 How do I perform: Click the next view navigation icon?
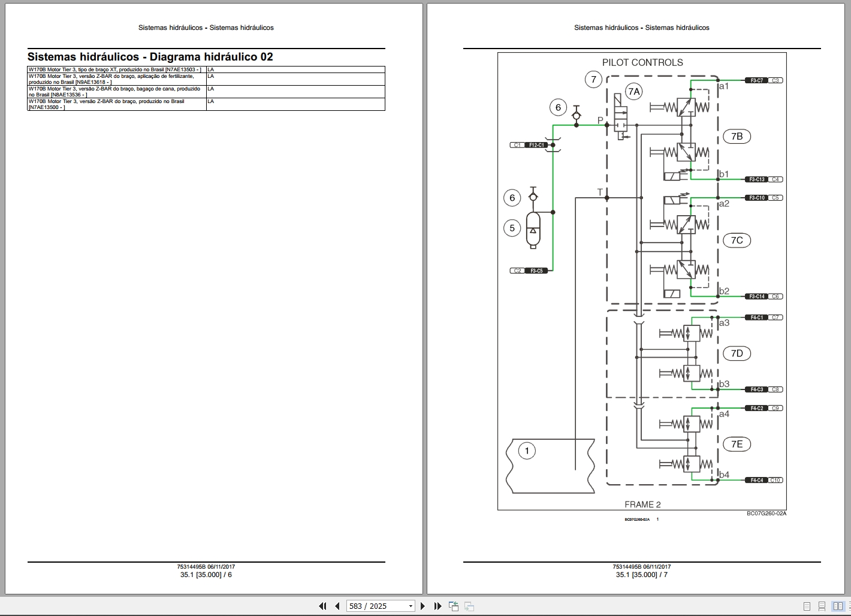[469, 606]
